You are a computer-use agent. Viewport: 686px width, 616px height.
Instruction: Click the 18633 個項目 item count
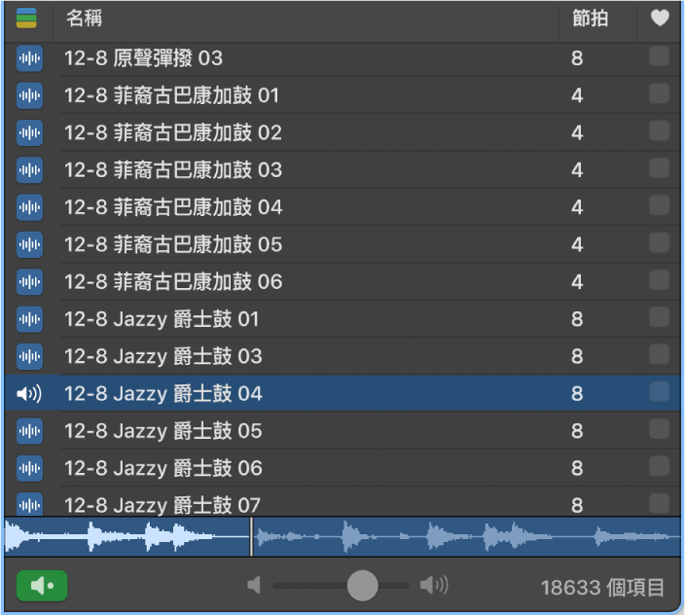(602, 587)
